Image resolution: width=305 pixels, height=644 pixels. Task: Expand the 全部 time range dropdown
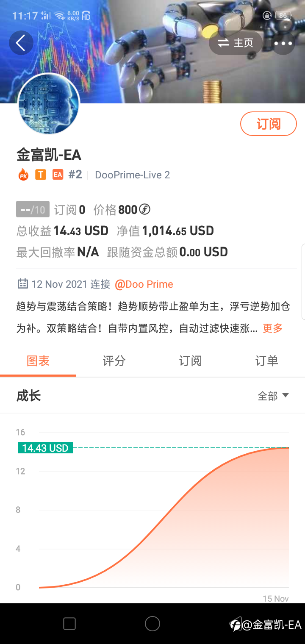click(273, 396)
